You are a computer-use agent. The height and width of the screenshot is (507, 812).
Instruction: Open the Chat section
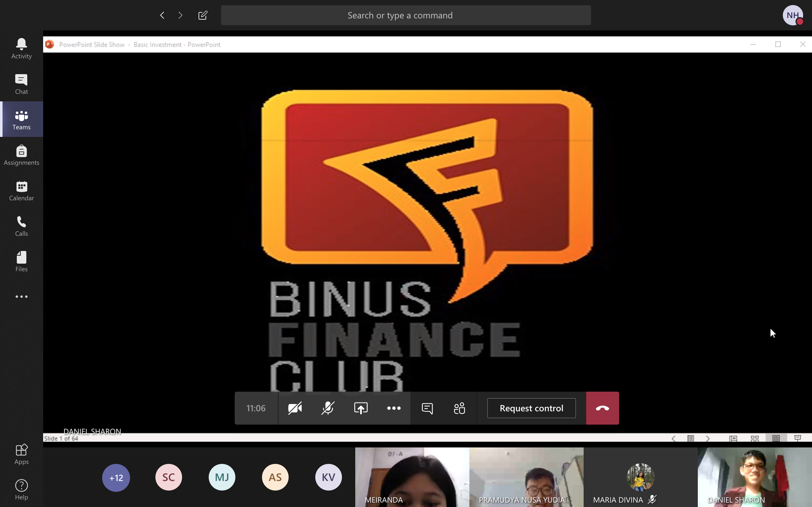(x=22, y=84)
